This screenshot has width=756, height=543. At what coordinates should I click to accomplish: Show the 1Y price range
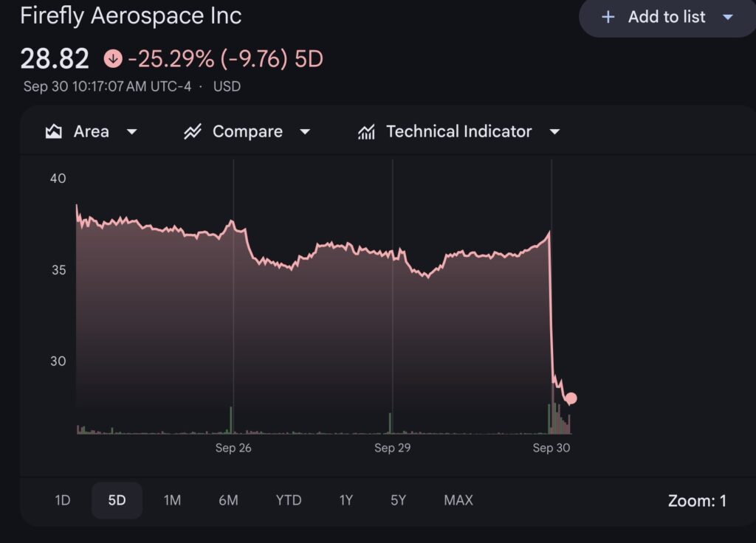coord(346,500)
